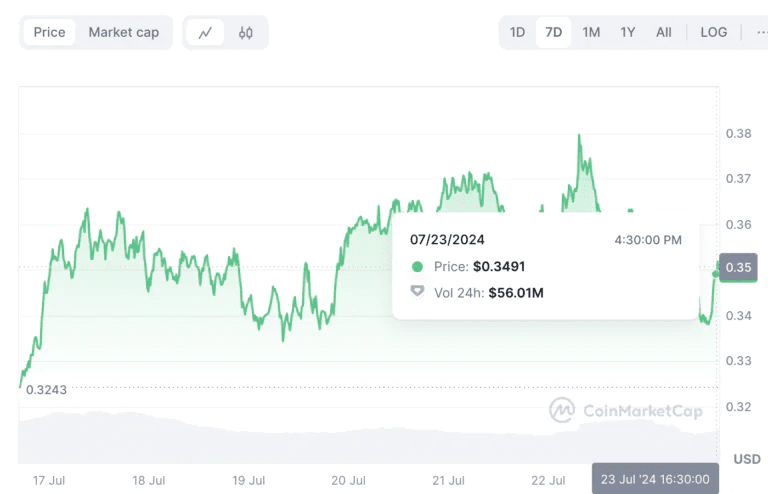Viewport: 768px width, 494px height.
Task: Set time range to 1D
Action: click(x=517, y=32)
